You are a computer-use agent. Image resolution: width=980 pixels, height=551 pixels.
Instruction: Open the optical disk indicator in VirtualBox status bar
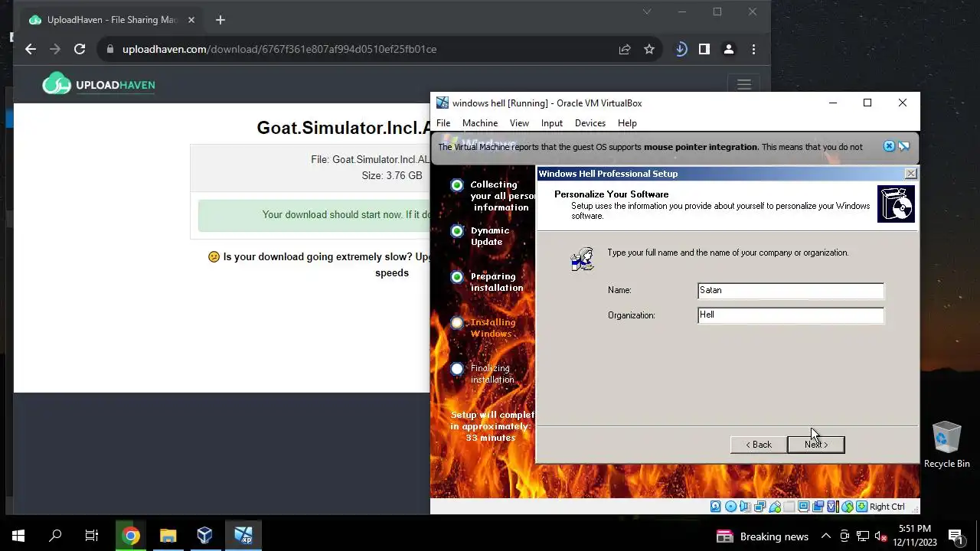(731, 507)
